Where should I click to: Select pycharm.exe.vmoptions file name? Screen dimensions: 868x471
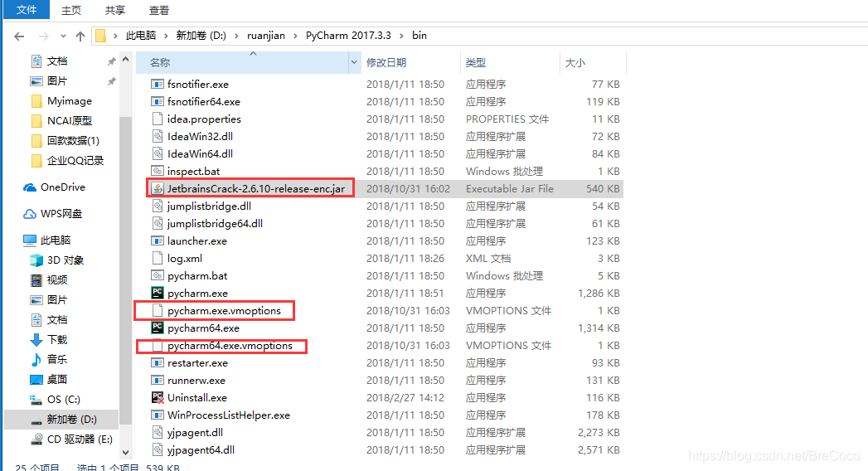coord(224,311)
